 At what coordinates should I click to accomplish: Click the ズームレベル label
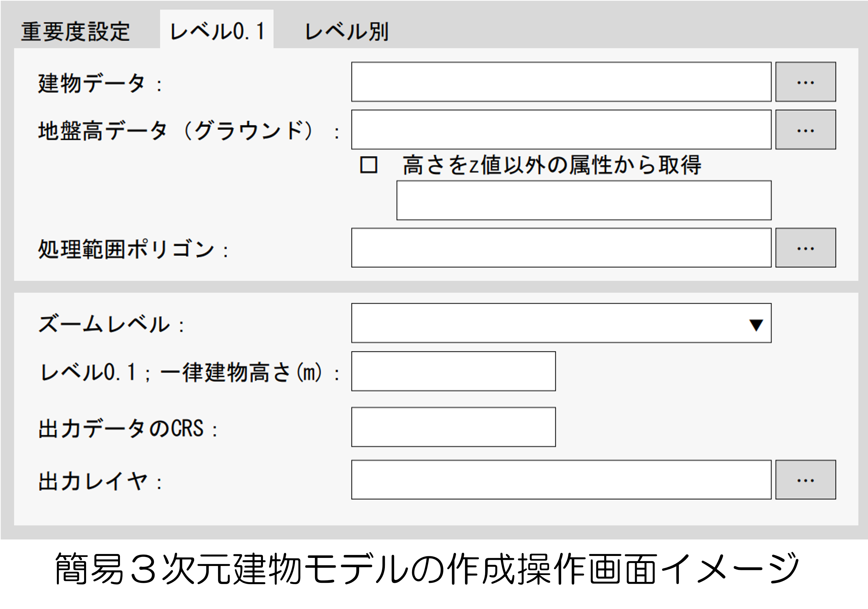(104, 324)
